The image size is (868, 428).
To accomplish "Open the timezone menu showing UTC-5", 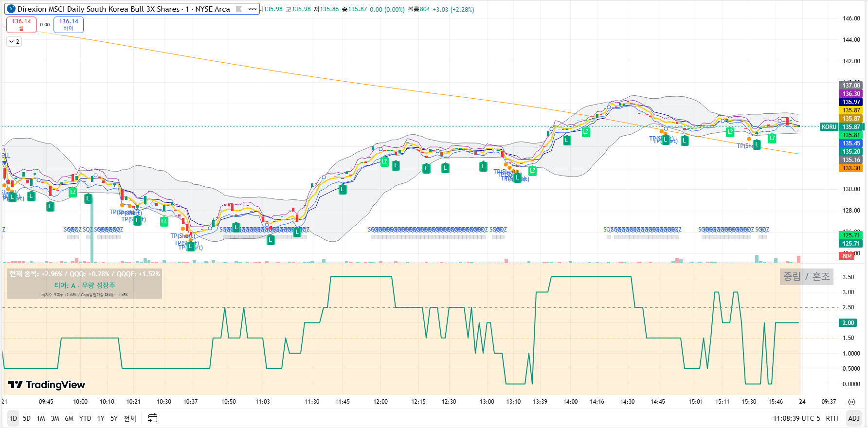I will point(796,418).
